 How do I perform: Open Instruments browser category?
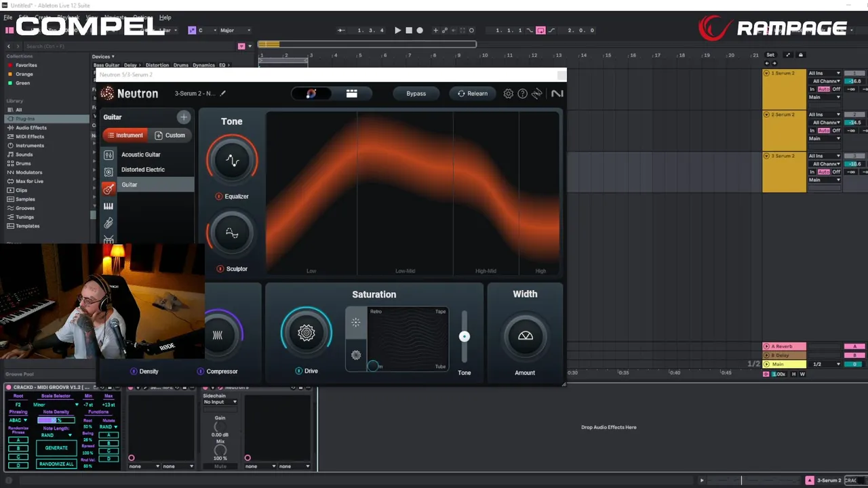30,145
